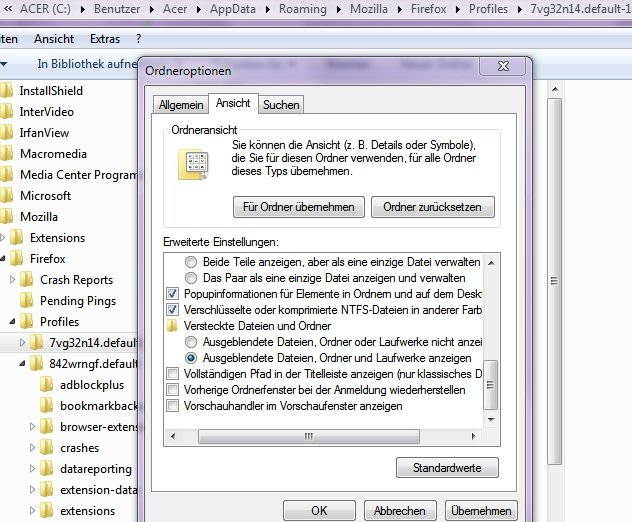The height and width of the screenshot is (522, 632).
Task: Click scroll-right arrow of settings list
Action: 474,437
